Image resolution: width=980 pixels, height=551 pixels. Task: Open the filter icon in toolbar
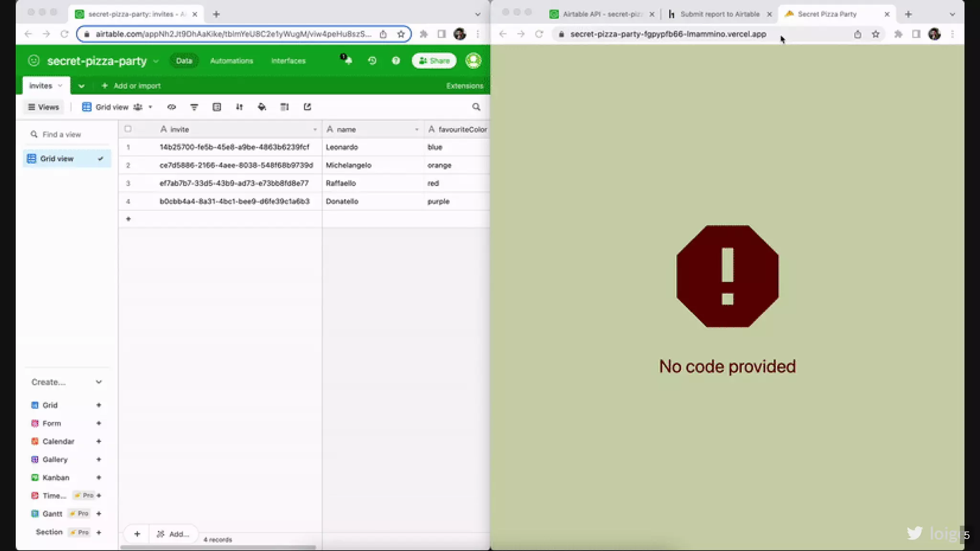pos(194,107)
